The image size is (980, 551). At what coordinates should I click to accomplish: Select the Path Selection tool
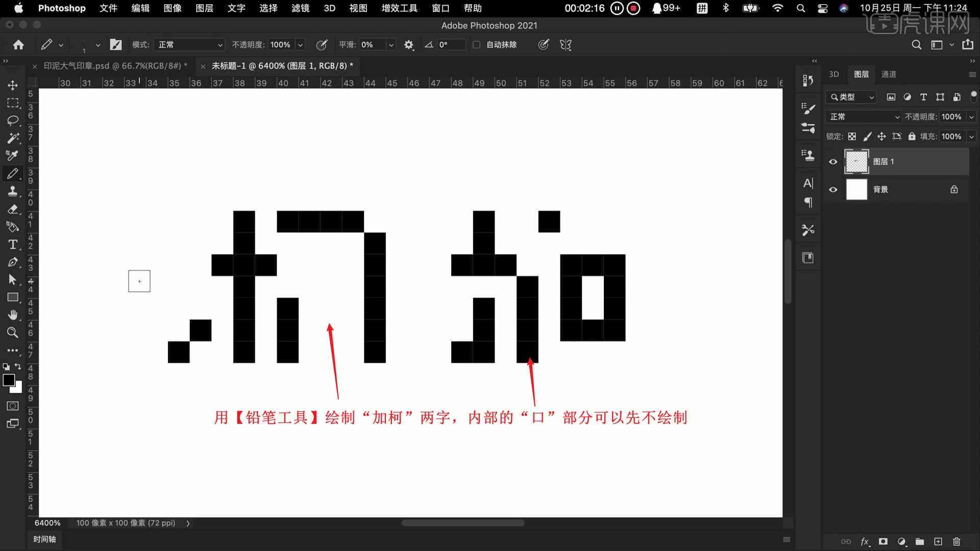pyautogui.click(x=13, y=280)
